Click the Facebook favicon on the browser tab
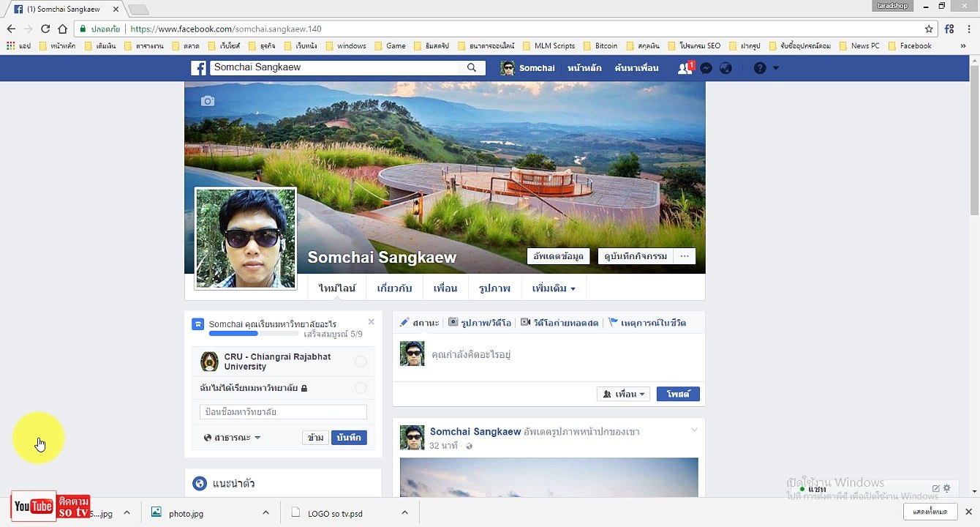 pos(18,9)
